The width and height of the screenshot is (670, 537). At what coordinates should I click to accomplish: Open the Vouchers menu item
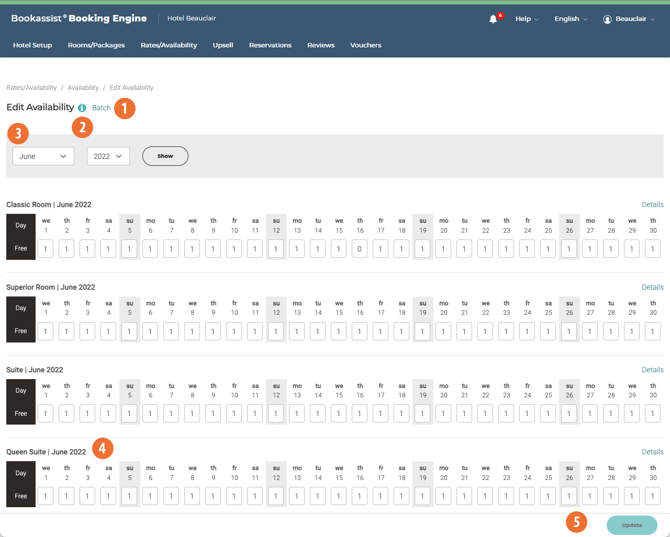[x=365, y=45]
